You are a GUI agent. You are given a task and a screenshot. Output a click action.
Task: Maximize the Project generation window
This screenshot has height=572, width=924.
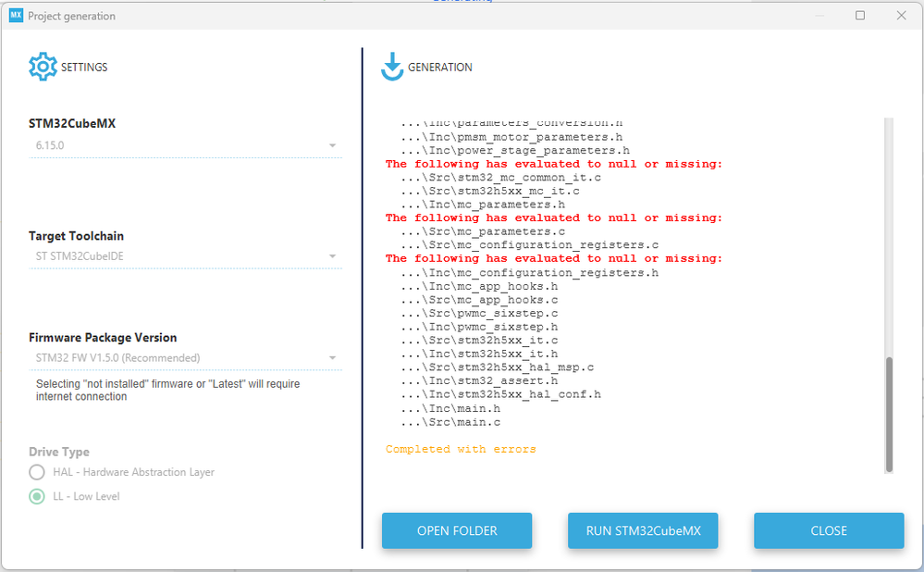pyautogui.click(x=860, y=16)
